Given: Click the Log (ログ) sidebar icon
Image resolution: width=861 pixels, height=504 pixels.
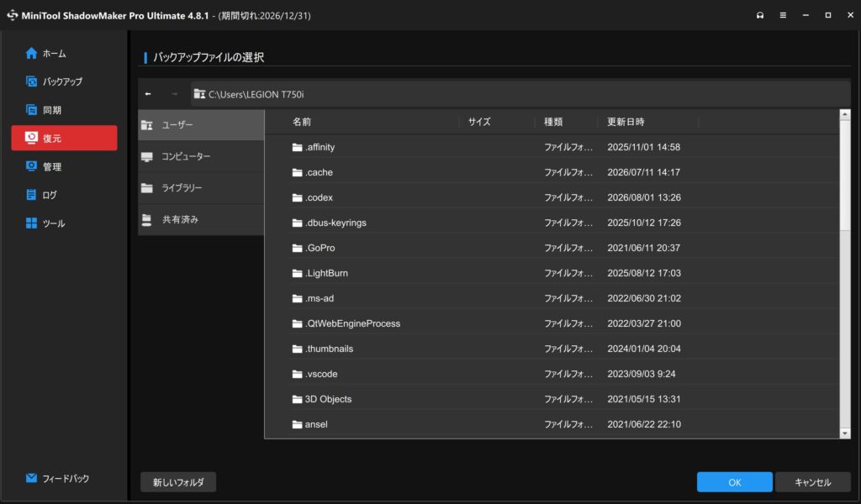Looking at the screenshot, I should (x=31, y=195).
